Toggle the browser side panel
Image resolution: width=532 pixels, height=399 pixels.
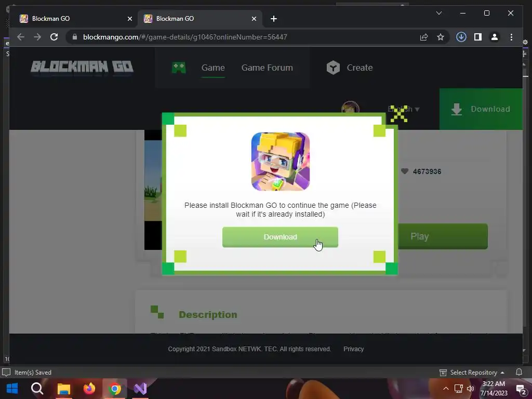point(478,37)
